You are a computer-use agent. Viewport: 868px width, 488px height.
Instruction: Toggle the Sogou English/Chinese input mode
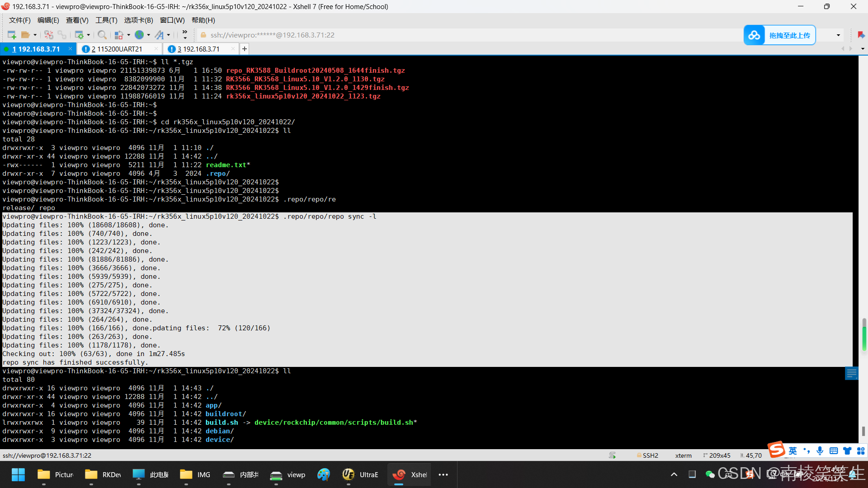coord(793,450)
